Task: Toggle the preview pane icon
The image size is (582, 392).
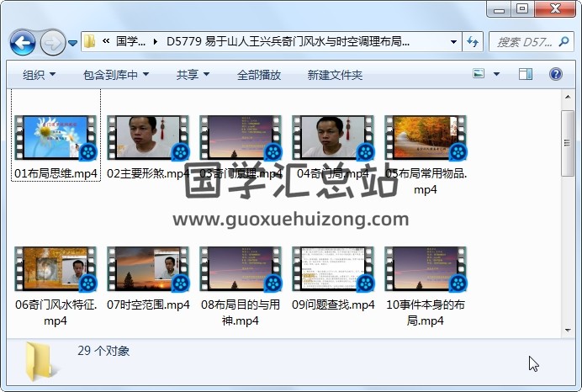Action: [x=525, y=74]
